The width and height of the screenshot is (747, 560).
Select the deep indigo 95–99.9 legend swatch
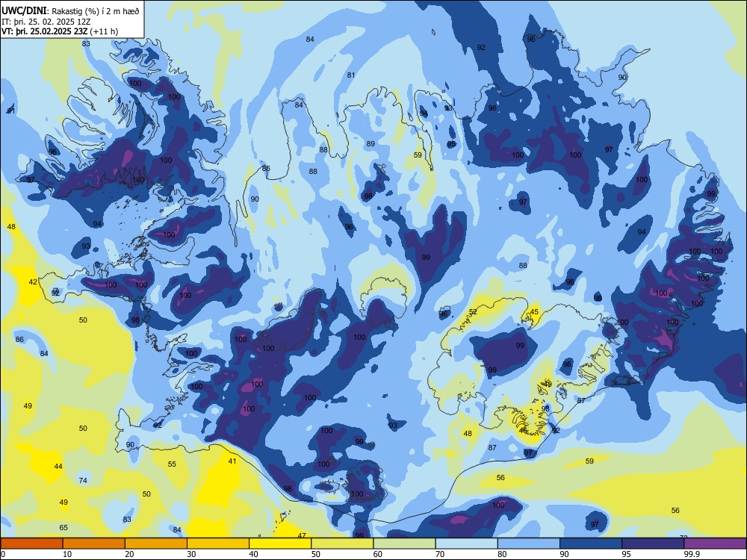click(x=653, y=544)
